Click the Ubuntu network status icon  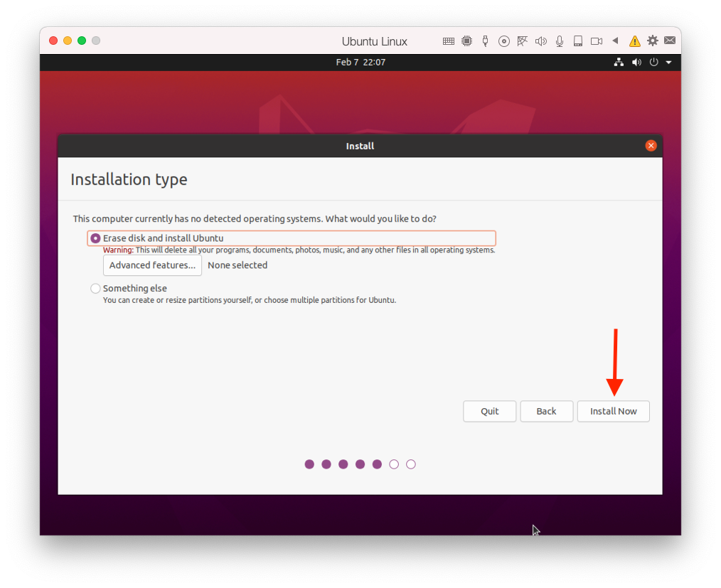[x=619, y=63]
